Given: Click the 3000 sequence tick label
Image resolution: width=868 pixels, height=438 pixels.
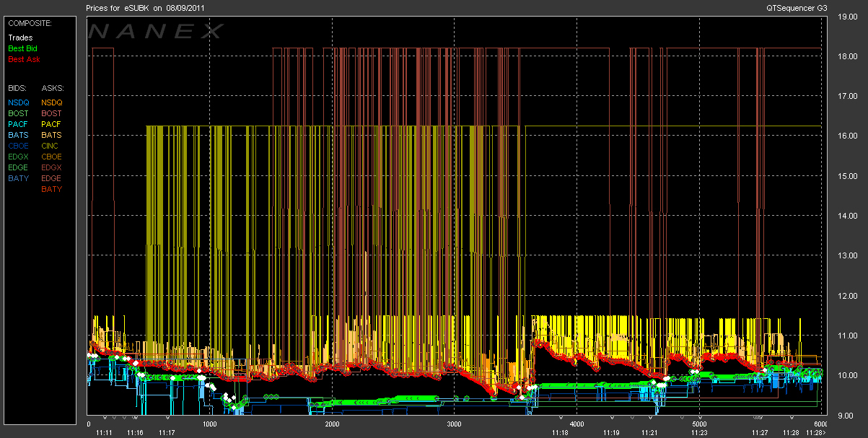Looking at the screenshot, I should (454, 424).
